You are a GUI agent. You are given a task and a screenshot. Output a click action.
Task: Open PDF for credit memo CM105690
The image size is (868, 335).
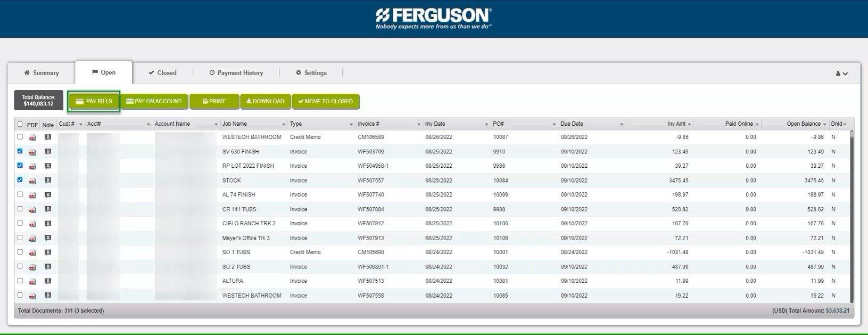(x=32, y=253)
